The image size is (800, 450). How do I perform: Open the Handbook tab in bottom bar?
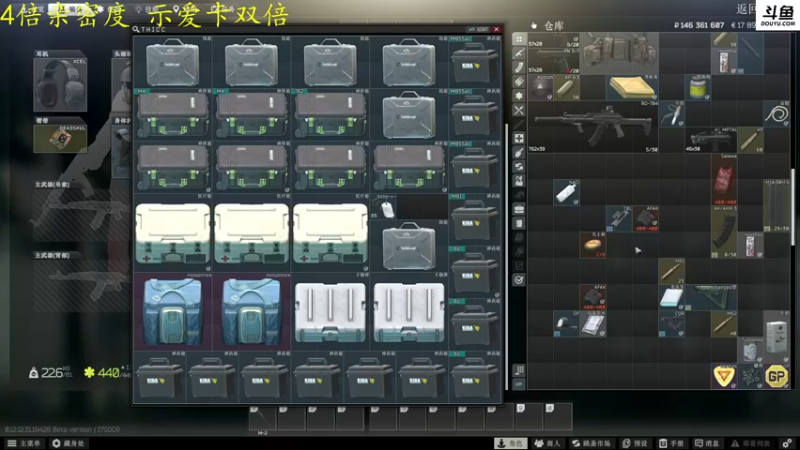coord(671,443)
